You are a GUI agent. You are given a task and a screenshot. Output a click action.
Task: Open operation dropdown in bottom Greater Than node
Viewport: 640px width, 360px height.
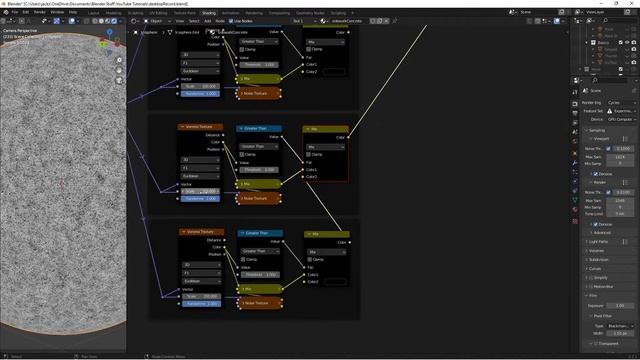[x=260, y=251]
